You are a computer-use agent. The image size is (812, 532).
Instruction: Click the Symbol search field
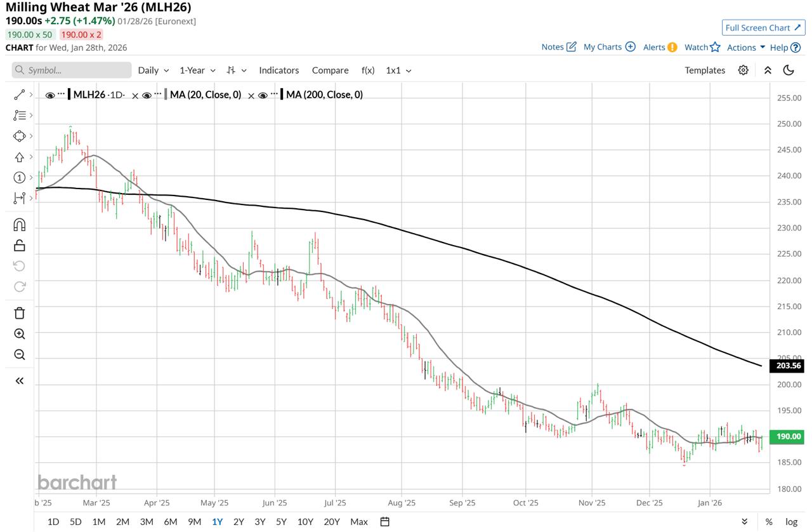[x=72, y=70]
